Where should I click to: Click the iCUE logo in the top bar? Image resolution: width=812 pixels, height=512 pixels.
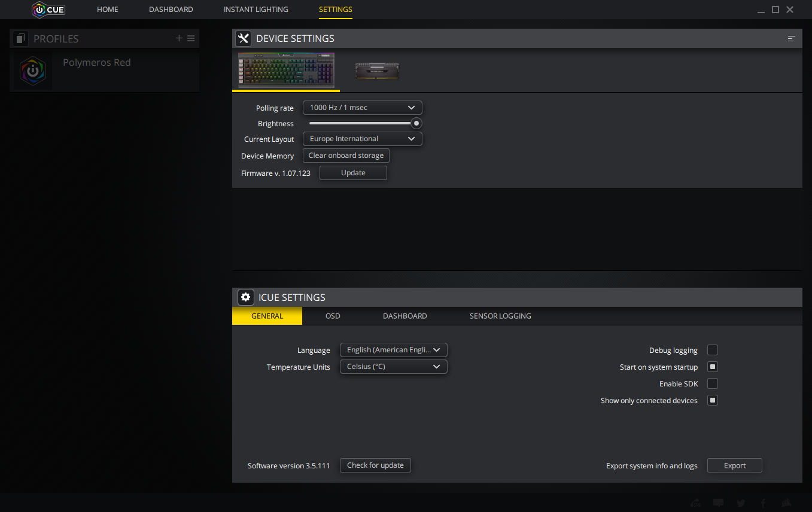click(48, 10)
